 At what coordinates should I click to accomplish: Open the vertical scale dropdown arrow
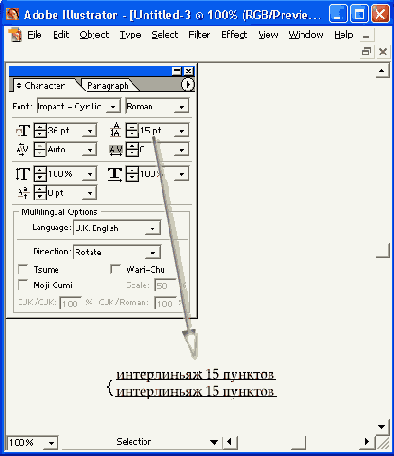click(90, 174)
